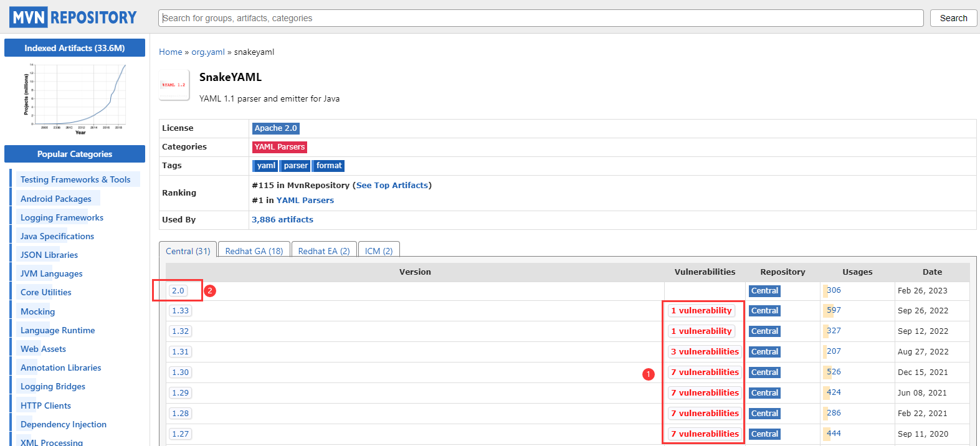
Task: Open version 1.31
Action: click(181, 352)
